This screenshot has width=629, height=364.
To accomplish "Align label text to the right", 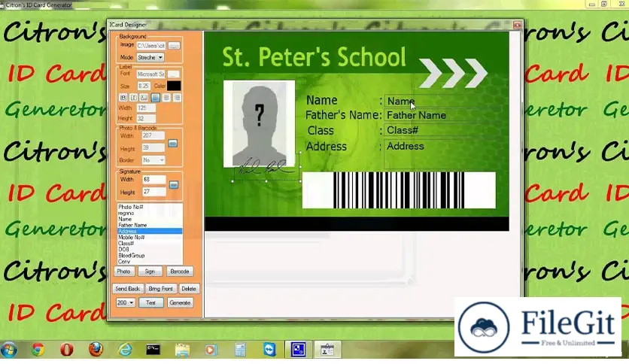I will click(x=177, y=98).
